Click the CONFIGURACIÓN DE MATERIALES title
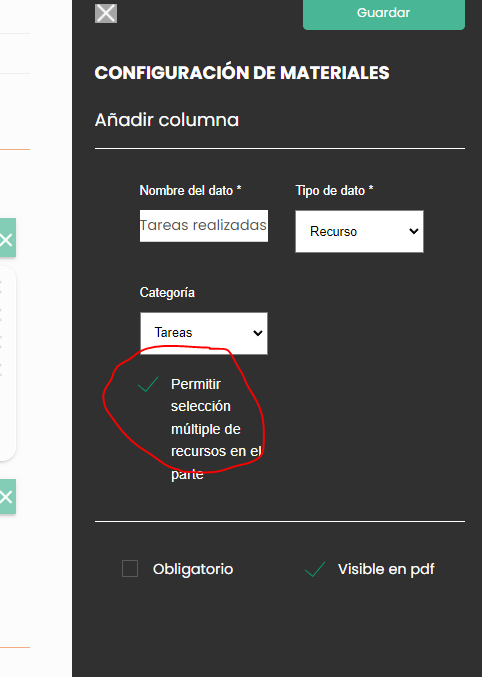The width and height of the screenshot is (482, 677). click(242, 73)
